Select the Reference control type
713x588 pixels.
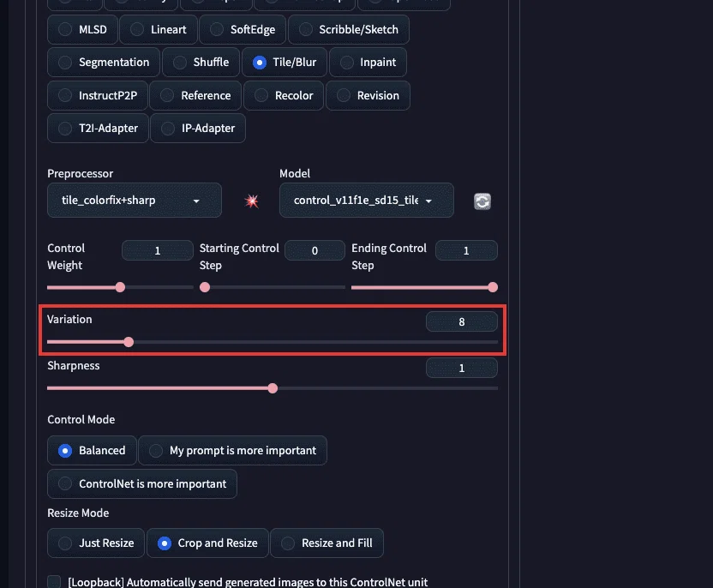(x=195, y=95)
